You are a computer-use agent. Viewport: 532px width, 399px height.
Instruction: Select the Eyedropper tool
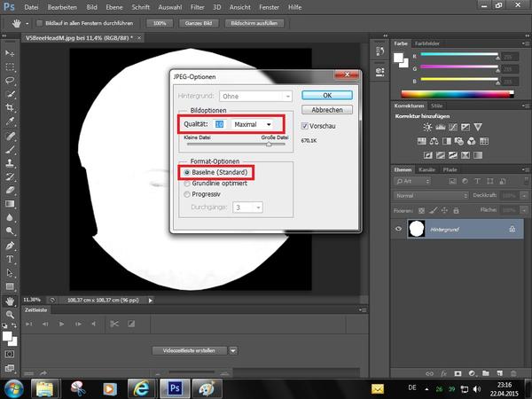point(10,121)
